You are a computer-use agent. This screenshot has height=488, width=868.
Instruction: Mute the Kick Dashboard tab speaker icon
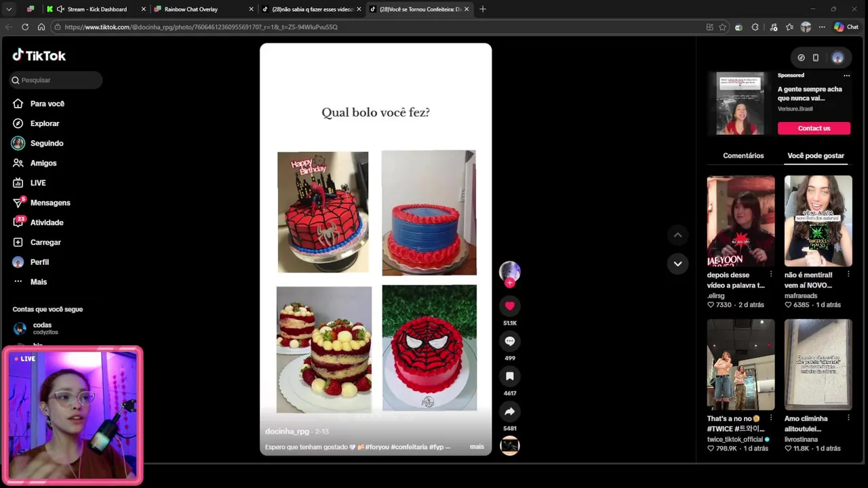click(x=60, y=9)
